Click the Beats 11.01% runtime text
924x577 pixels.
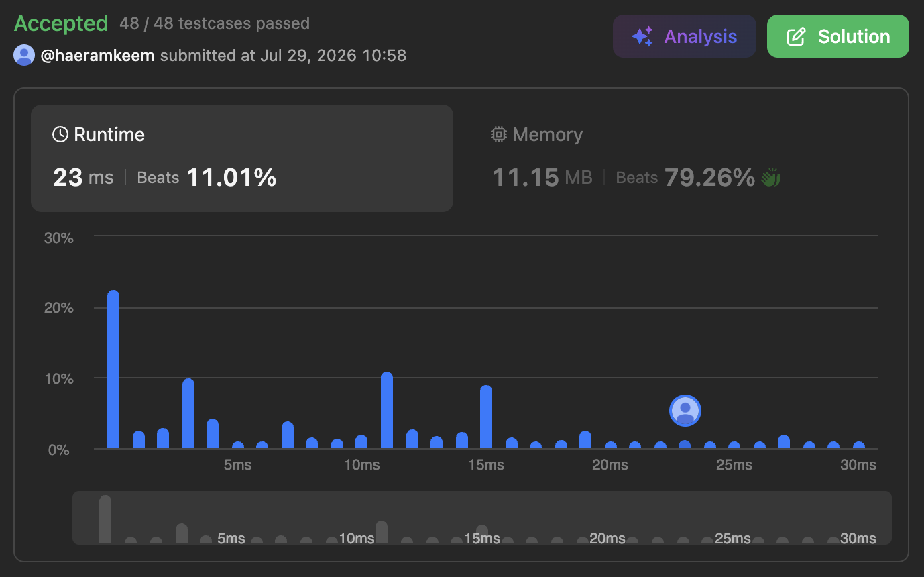click(x=207, y=177)
